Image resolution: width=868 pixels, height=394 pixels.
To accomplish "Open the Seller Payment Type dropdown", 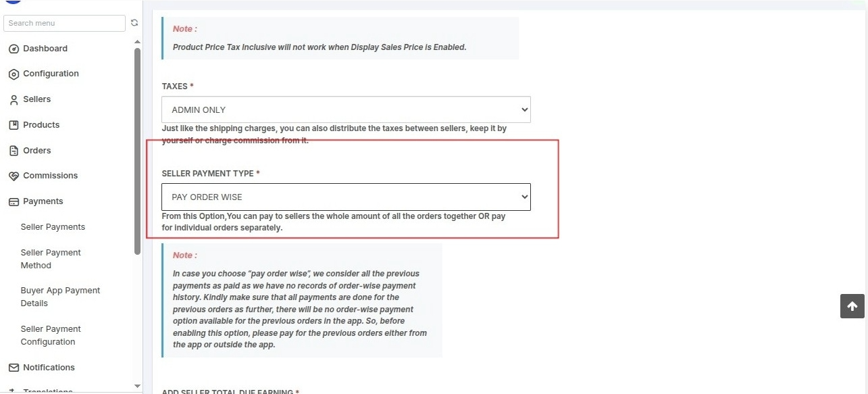I will [346, 197].
